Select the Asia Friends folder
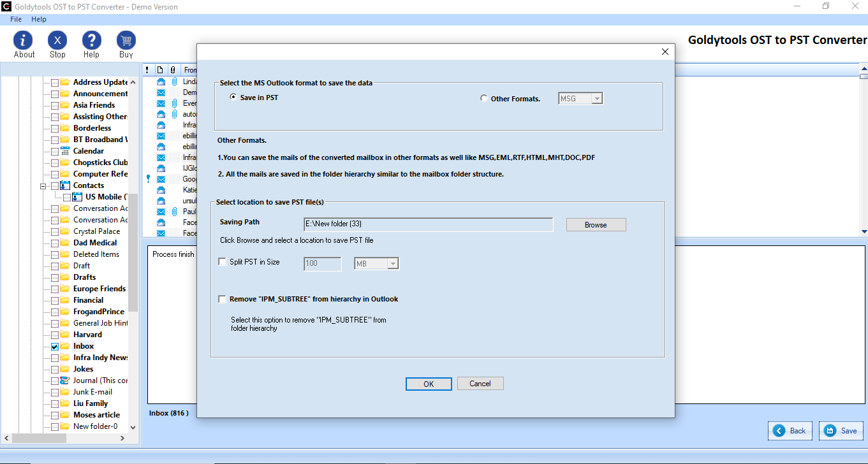The width and height of the screenshot is (868, 464). coord(94,105)
